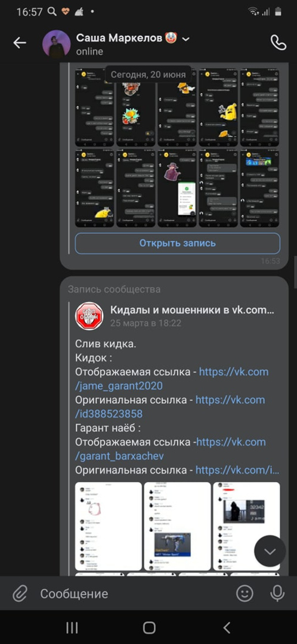Open the first white chat screenshot thumbnail
The width and height of the screenshot is (297, 644).
pos(109,526)
